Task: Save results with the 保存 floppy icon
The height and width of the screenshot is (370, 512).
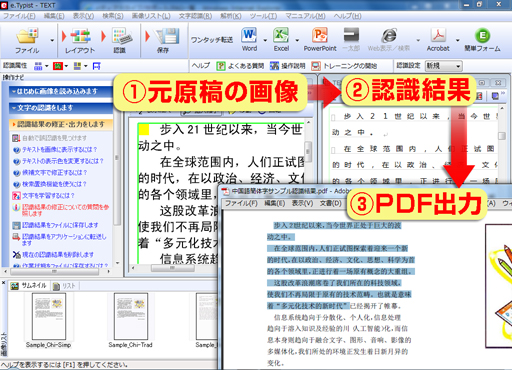Action: click(167, 36)
